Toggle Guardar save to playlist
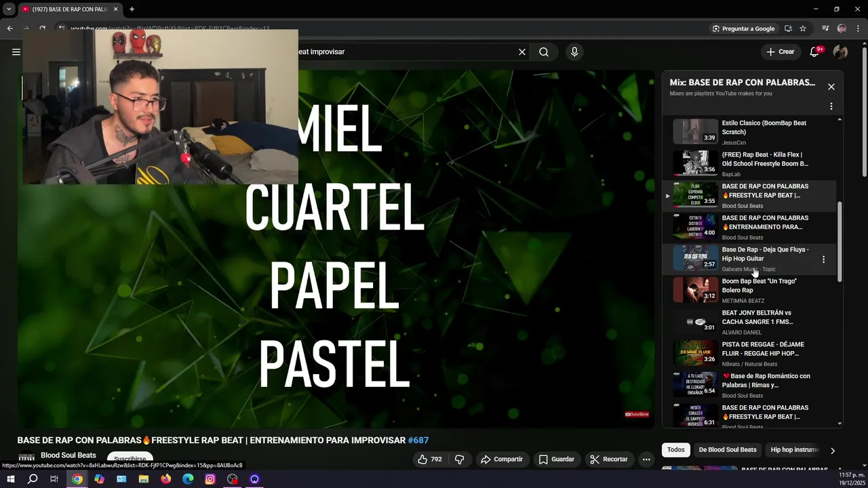The image size is (868, 488). (x=556, y=459)
